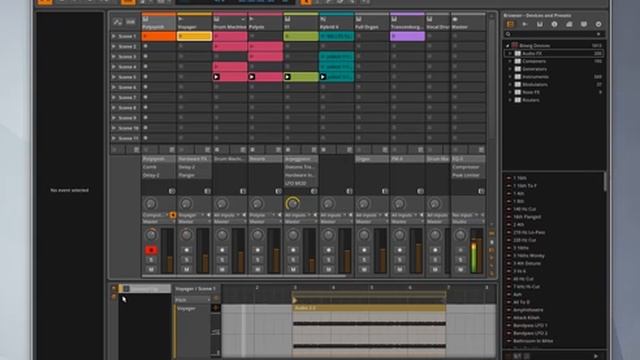Open device chain icon below Master track devices
This screenshot has width=640, height=360.
(481, 191)
